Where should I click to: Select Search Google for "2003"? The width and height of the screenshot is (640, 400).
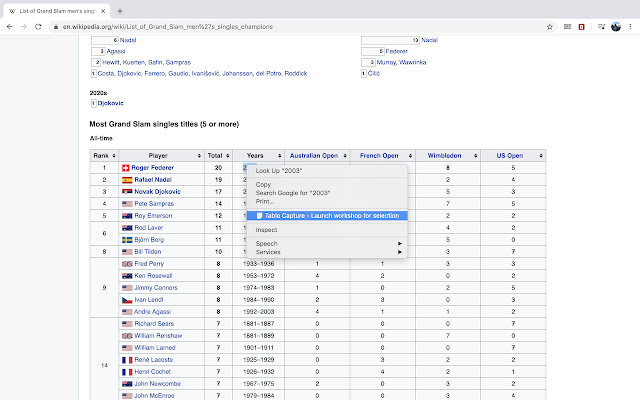point(293,192)
